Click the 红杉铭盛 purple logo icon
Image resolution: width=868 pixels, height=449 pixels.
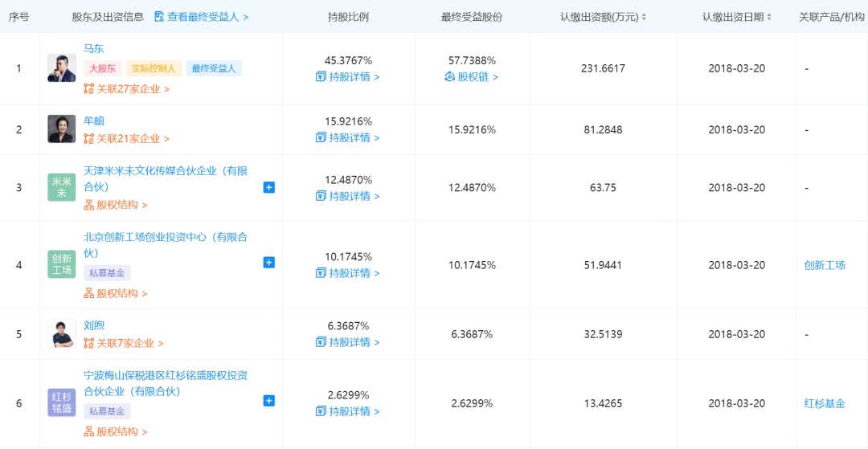click(62, 402)
